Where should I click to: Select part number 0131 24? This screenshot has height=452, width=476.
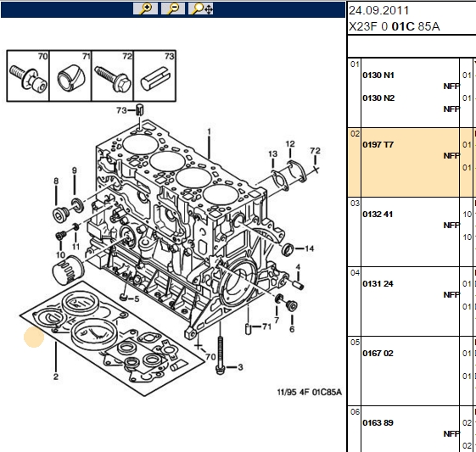(x=378, y=284)
